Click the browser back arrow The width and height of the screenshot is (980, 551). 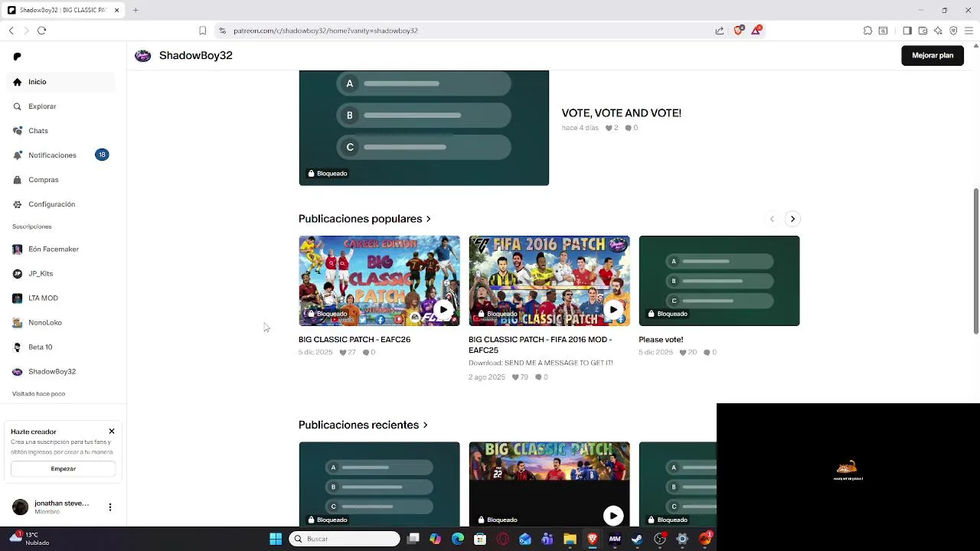(x=11, y=31)
